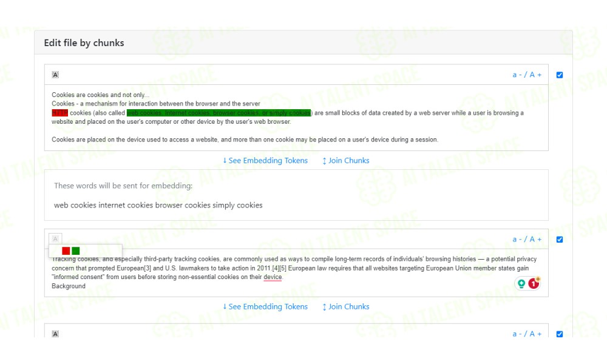The height and width of the screenshot is (364, 607).
Task: Click 'Cookies - a mechanism for interaction' line
Action: click(156, 104)
